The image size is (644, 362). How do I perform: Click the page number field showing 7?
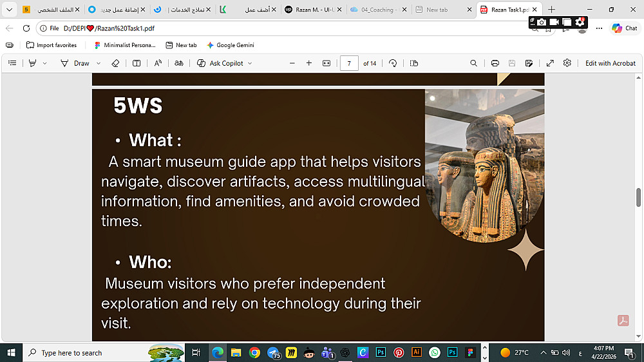click(x=349, y=63)
